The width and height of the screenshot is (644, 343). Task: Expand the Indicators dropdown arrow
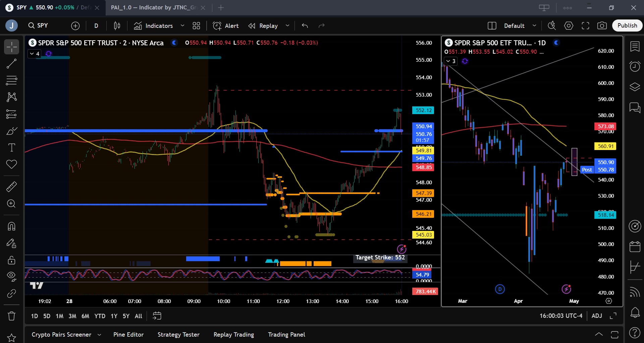pos(182,26)
